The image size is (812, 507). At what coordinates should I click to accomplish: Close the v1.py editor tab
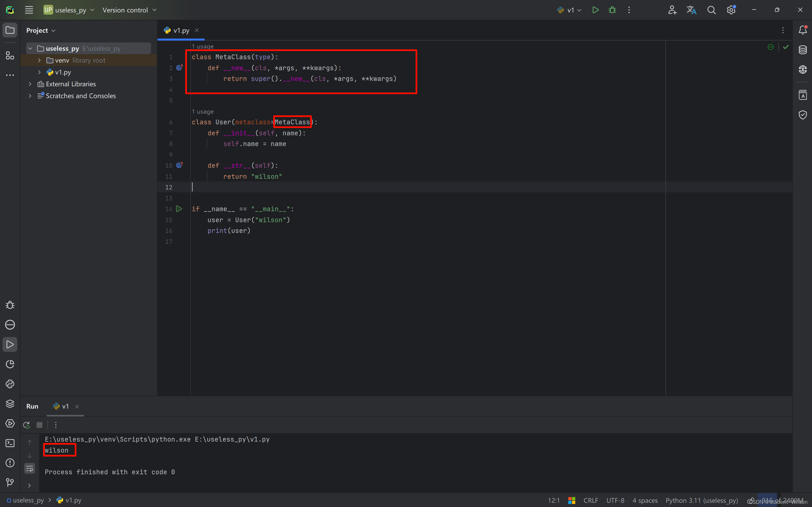point(197,30)
